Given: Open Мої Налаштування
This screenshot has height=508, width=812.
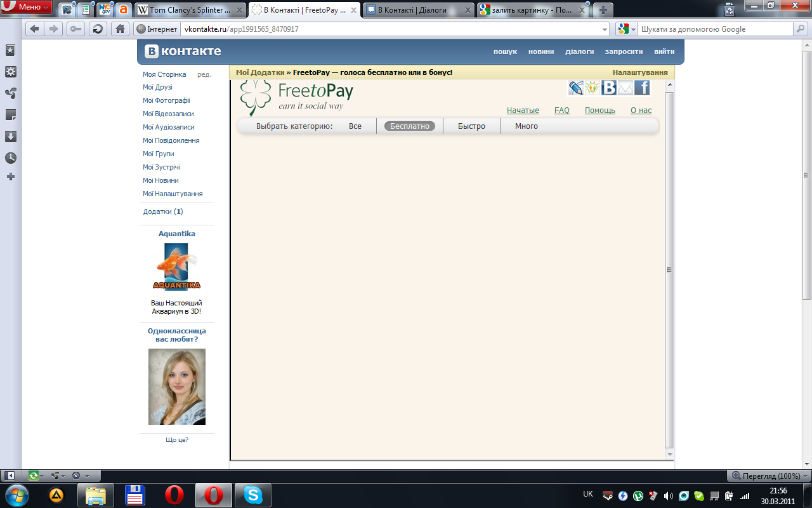Looking at the screenshot, I should click(x=173, y=194).
